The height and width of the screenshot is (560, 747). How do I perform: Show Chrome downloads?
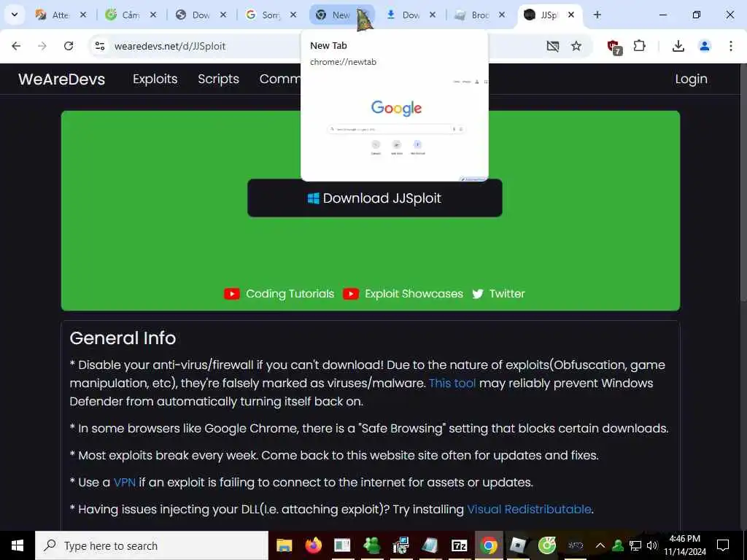pos(678,46)
